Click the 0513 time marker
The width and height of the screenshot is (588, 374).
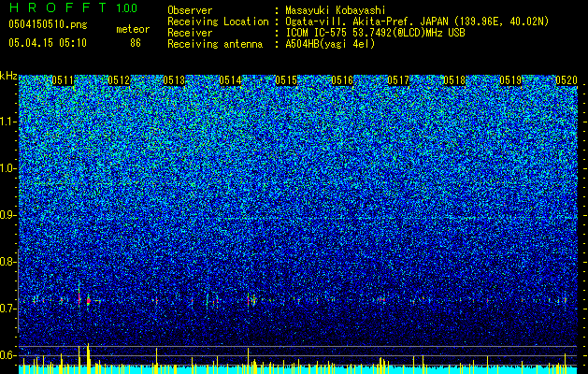[175, 80]
